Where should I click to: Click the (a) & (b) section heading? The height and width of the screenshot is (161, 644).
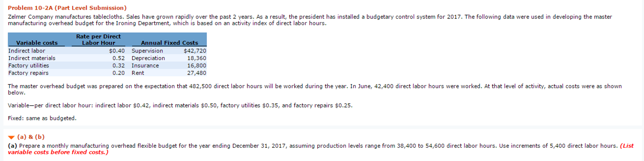coord(31,137)
